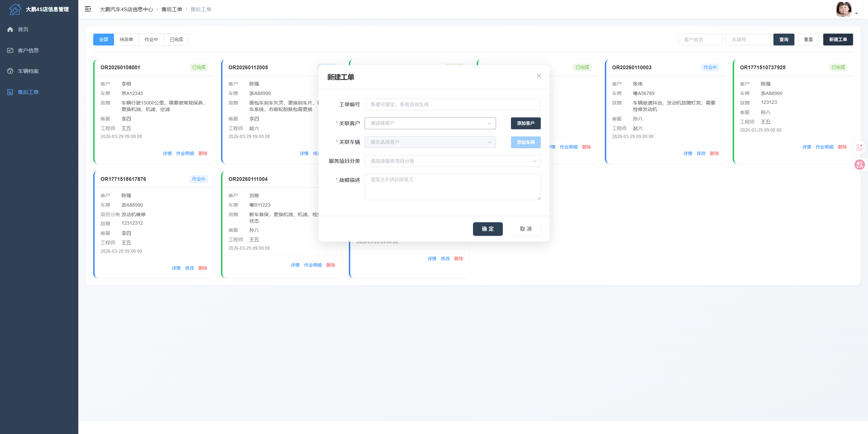Open 详情 of order OR20260112005
The image size is (868, 434).
pos(304,153)
